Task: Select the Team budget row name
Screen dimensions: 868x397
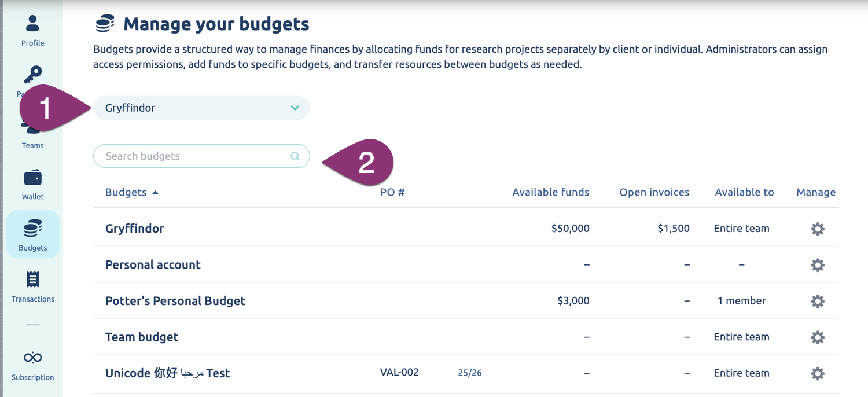Action: click(142, 337)
